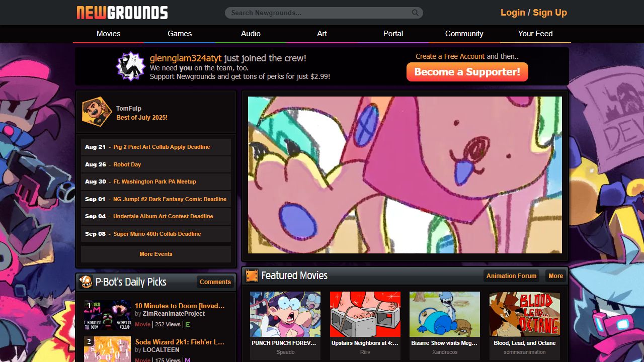Open the Art menu
The width and height of the screenshot is (644, 362).
tap(322, 34)
